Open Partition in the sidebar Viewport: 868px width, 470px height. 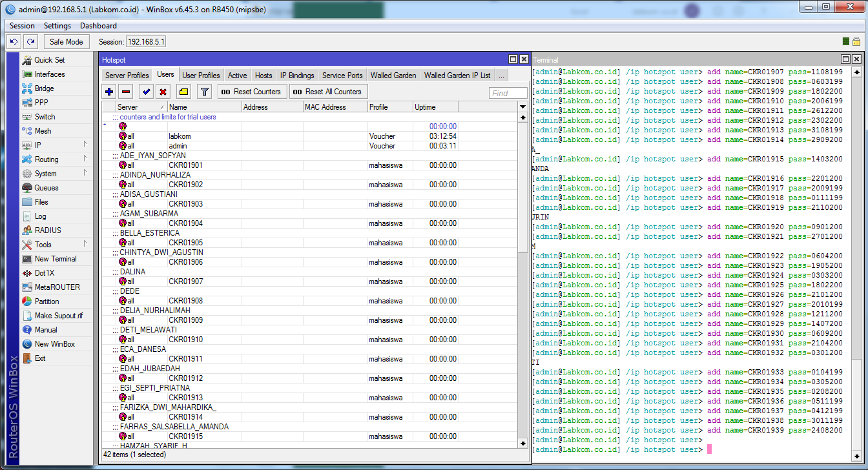pos(46,301)
